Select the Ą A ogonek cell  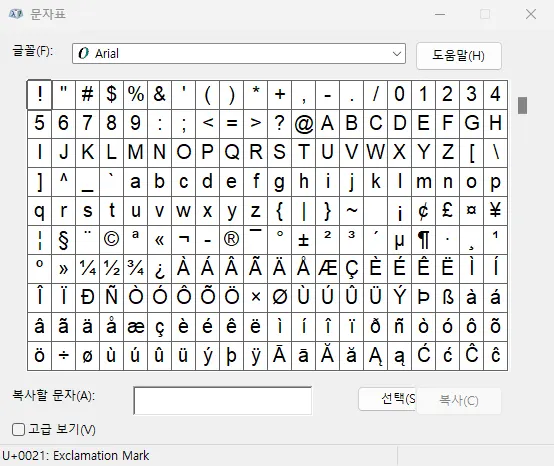click(376, 356)
